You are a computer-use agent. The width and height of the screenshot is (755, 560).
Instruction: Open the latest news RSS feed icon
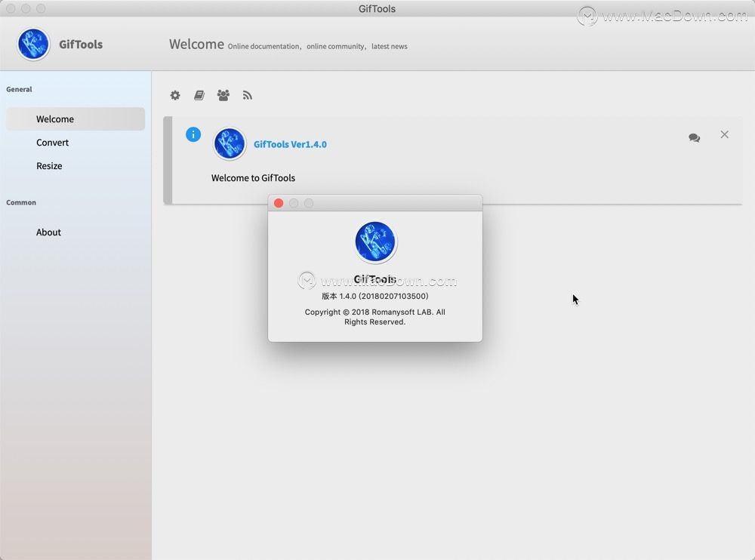point(248,95)
